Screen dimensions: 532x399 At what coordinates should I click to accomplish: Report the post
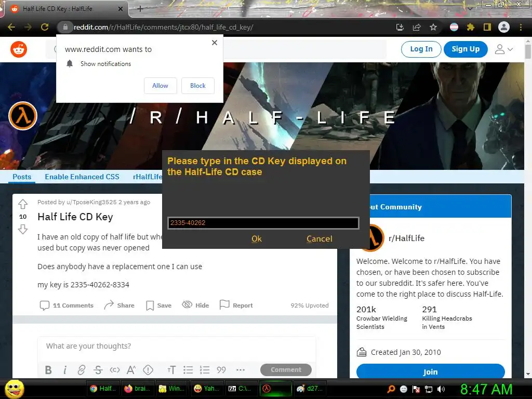click(x=236, y=305)
